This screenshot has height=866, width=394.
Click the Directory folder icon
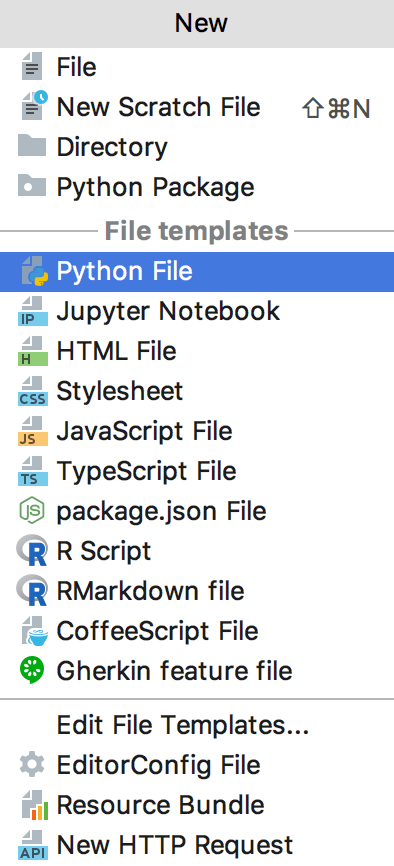[x=32, y=146]
